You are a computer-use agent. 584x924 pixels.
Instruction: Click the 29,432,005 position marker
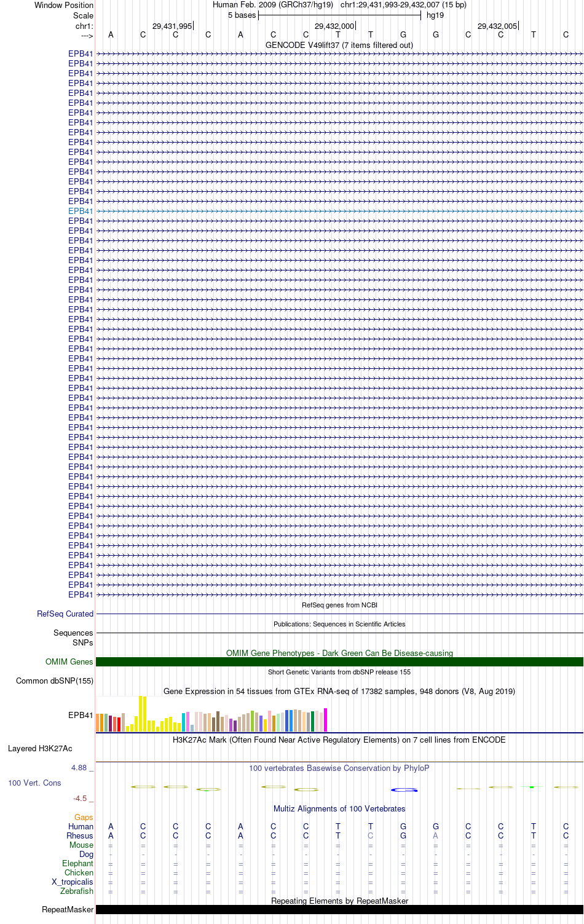pyautogui.click(x=498, y=26)
